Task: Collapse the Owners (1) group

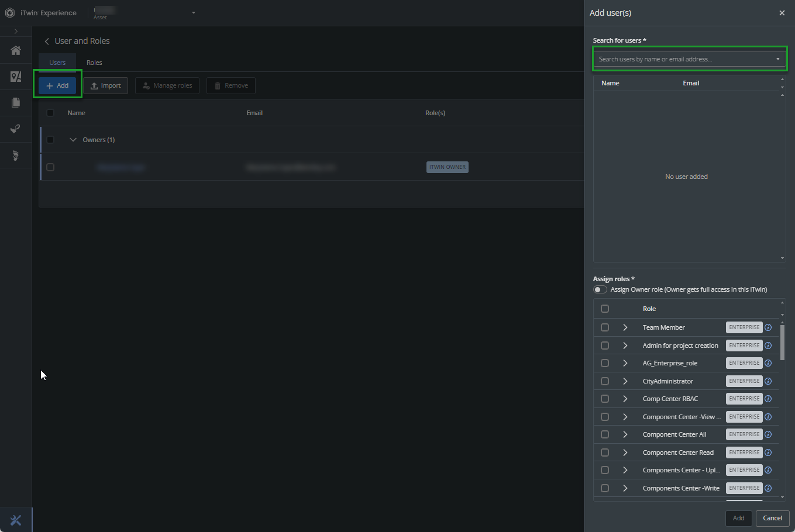Action: pos(73,140)
